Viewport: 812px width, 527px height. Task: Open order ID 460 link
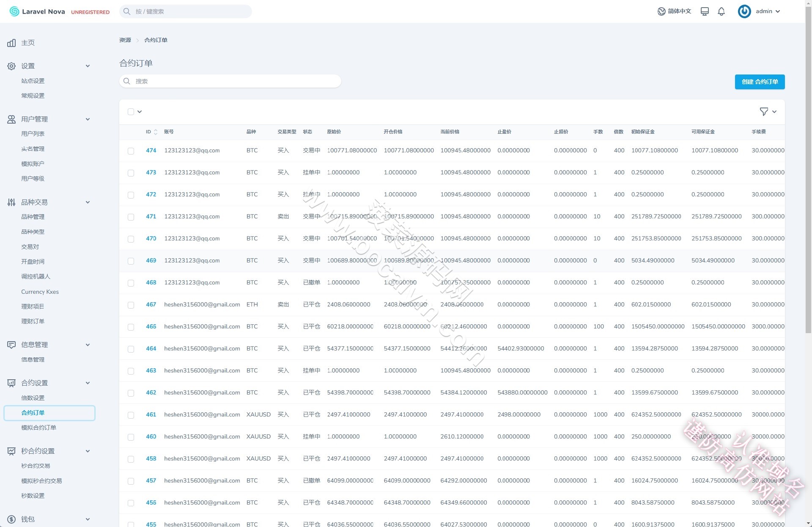151,436
